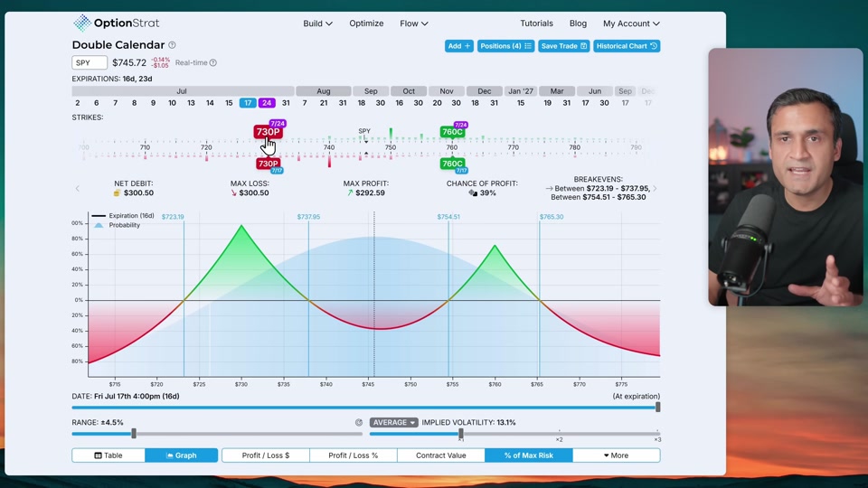Go to next breakevens arrow
This screenshot has width=868, height=488.
[655, 189]
